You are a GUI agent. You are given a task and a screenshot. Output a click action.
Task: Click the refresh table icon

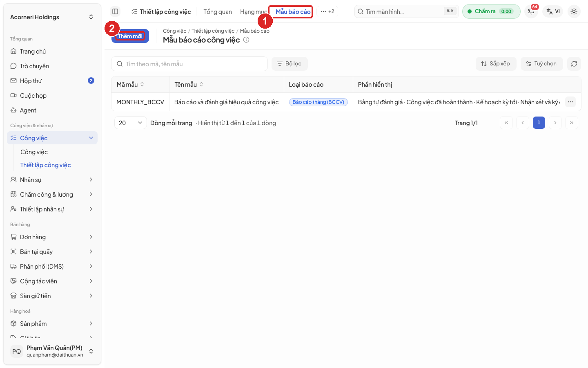pyautogui.click(x=574, y=64)
